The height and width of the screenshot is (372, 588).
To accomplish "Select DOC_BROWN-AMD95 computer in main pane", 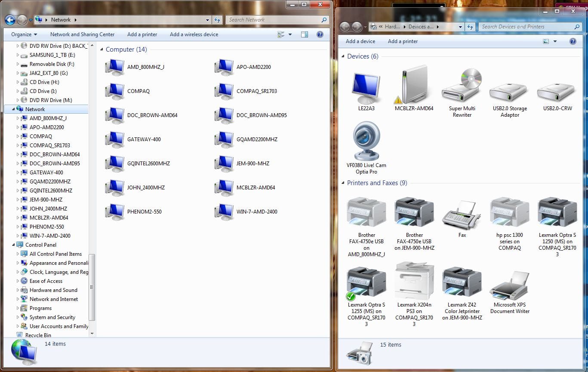I will [x=224, y=115].
